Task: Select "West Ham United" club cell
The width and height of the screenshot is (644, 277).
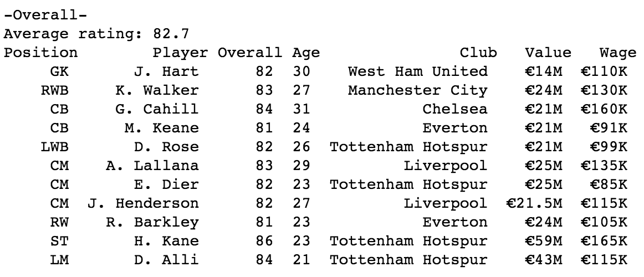Action: [418, 72]
